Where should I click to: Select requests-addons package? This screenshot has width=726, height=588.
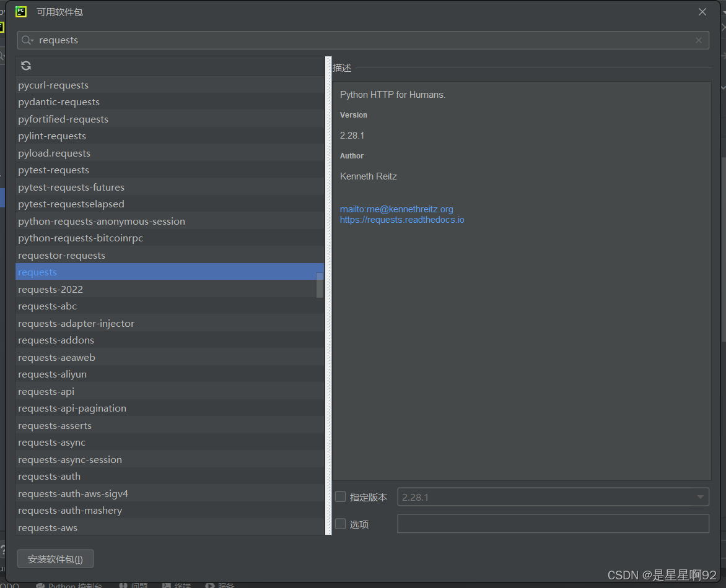coord(170,340)
